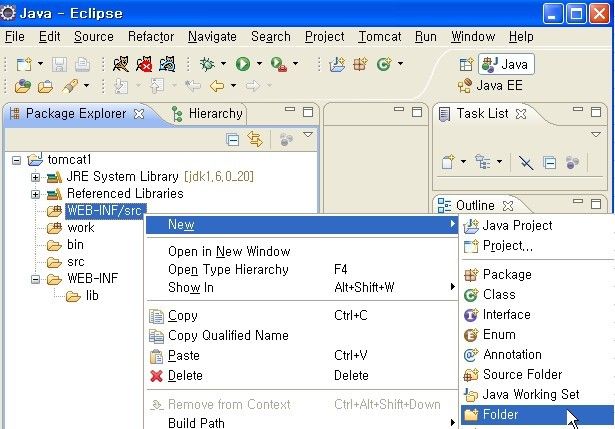Click the Print toolbar icon

coord(82,64)
